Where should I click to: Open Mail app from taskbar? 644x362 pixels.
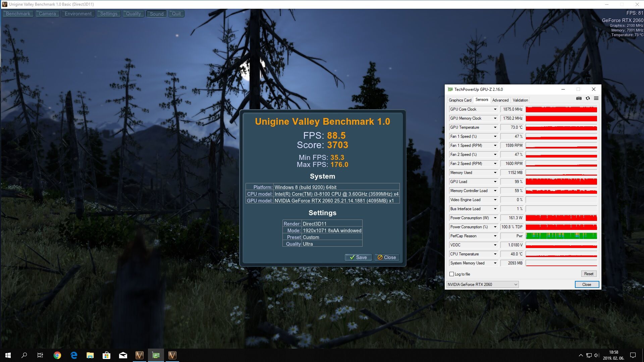pos(123,355)
